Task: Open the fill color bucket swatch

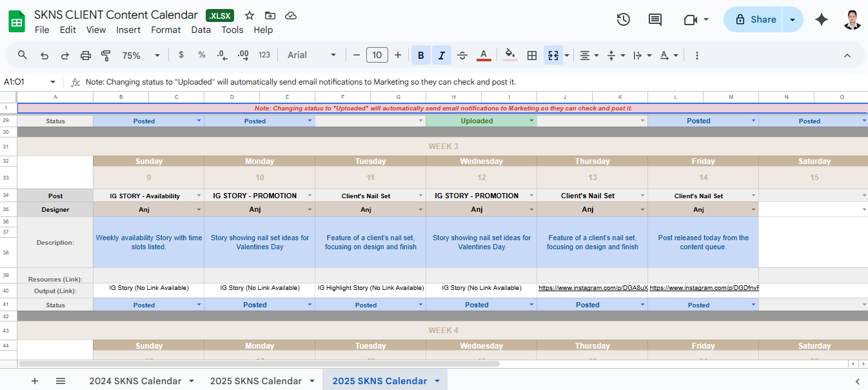Action: tap(510, 56)
